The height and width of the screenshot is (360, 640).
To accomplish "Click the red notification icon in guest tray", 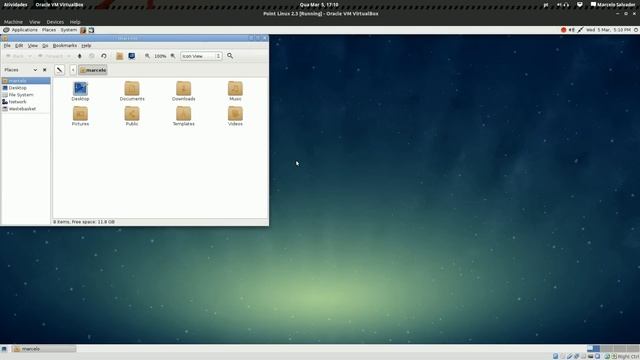I will [563, 30].
